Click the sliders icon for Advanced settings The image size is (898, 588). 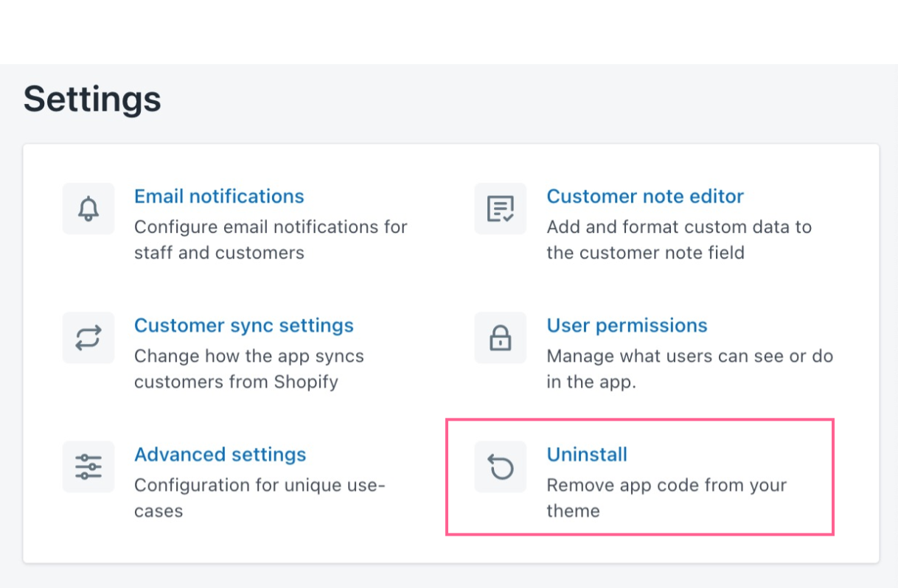pos(88,466)
